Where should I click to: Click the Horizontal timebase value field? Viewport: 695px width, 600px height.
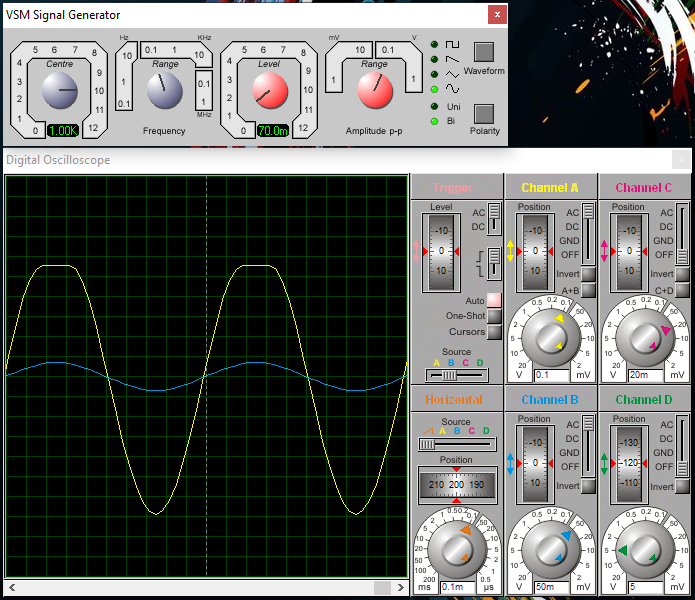[458, 587]
